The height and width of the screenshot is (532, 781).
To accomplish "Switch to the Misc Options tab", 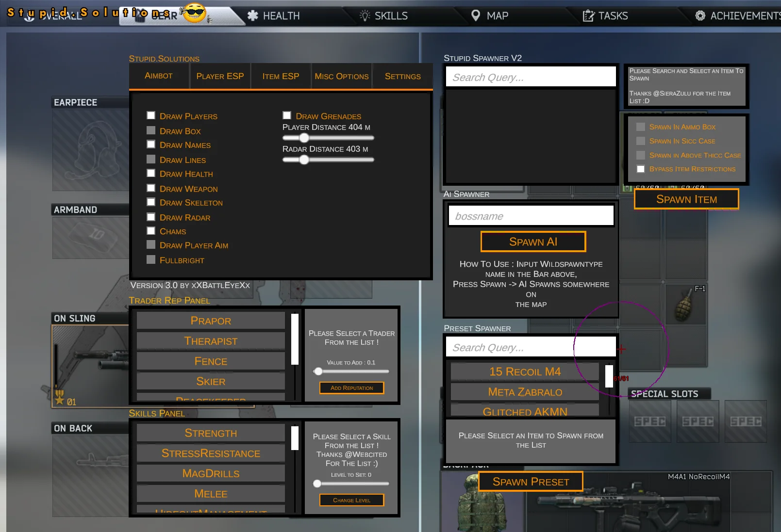I will pos(342,76).
